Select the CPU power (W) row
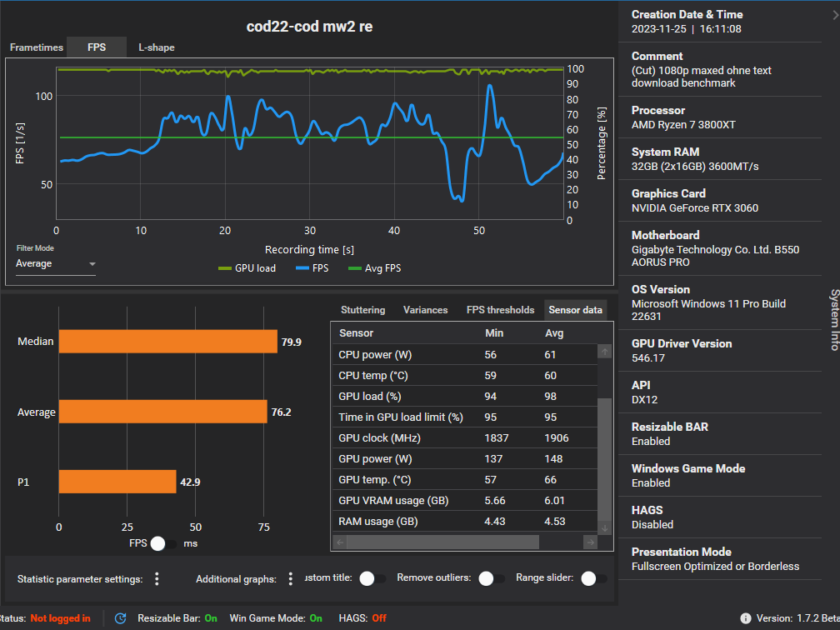 [x=464, y=355]
